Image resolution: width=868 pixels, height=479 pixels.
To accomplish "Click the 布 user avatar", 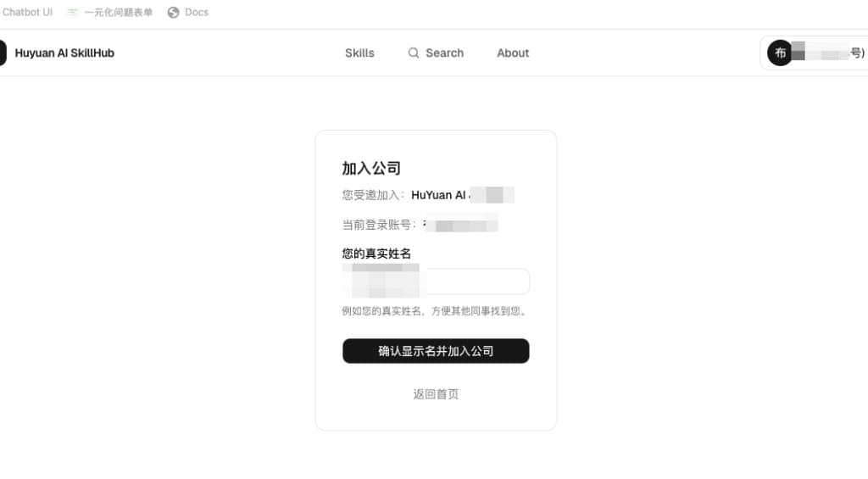I will (x=780, y=53).
